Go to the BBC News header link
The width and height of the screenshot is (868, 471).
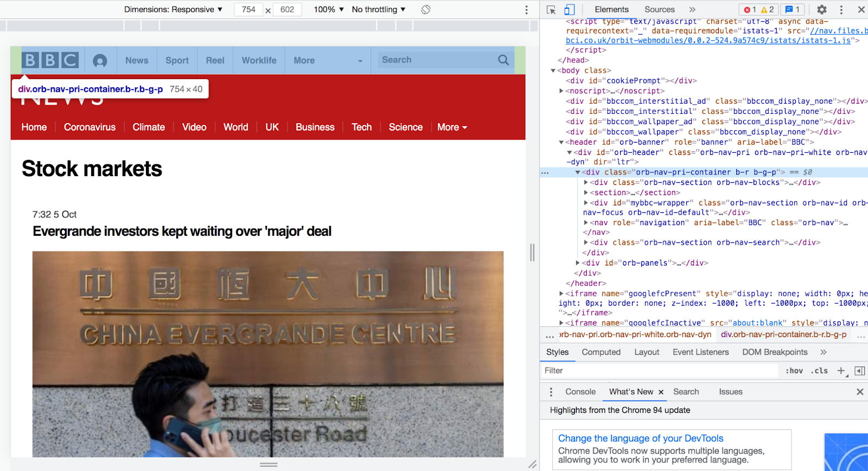click(137, 61)
